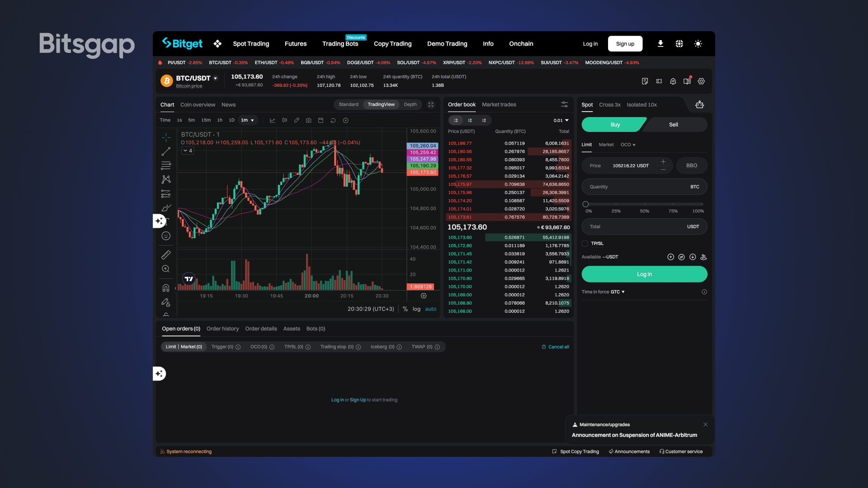Open the Order history tab

click(222, 329)
